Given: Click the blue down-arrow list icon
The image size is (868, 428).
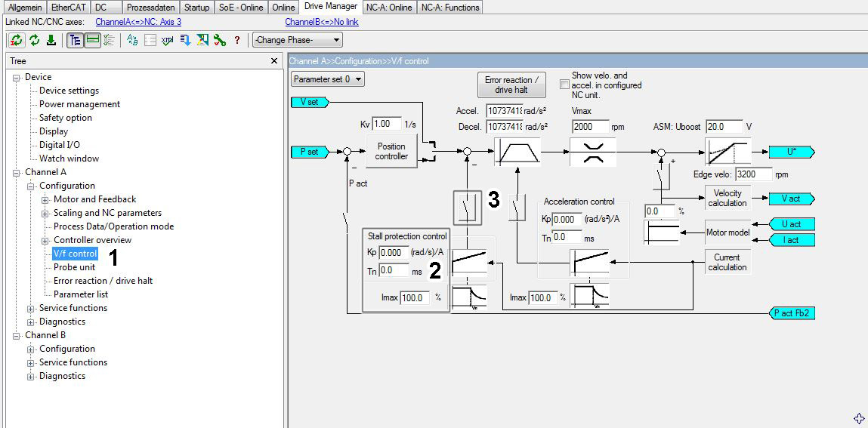Looking at the screenshot, I should [x=185, y=40].
